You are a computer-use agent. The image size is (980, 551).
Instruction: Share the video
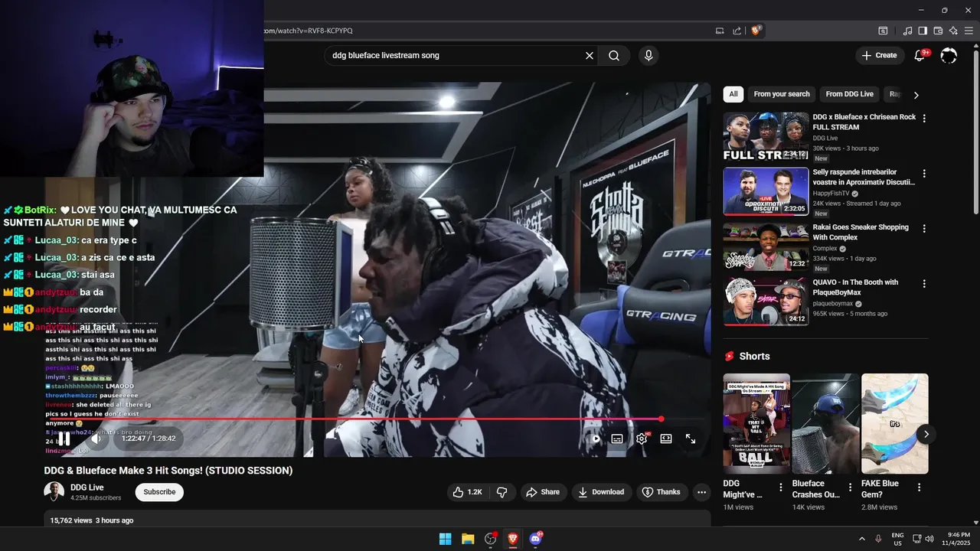point(542,492)
